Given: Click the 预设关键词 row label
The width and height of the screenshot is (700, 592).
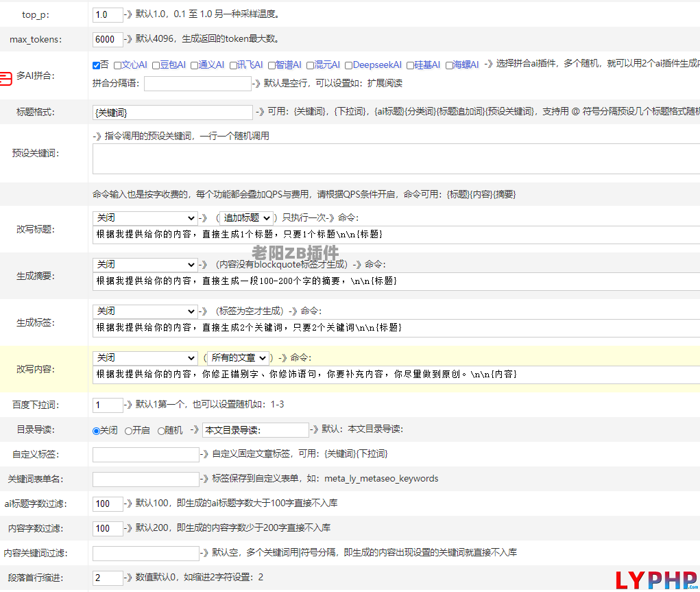Looking at the screenshot, I should (x=36, y=154).
